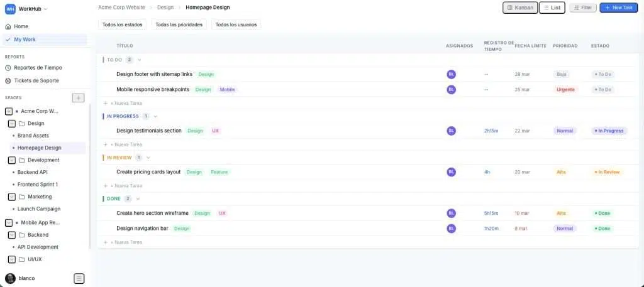Click the In Progress status badge

pos(610,131)
